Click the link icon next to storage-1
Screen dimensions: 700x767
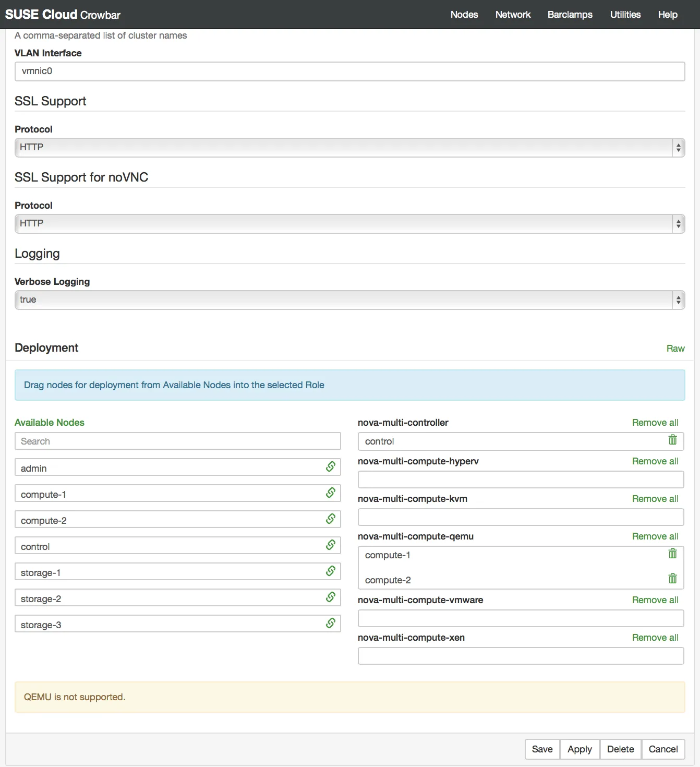pos(331,571)
